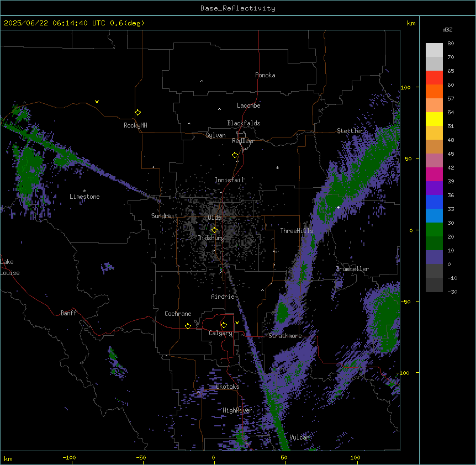Click the magenta 39-42 dBZ legend swatch
Screen dimensions: 476x465
(434, 174)
